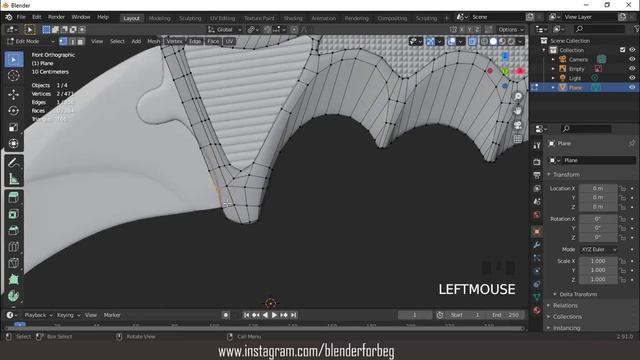This screenshot has width=640, height=360.
Task: Activate the Cursor tool
Action: [x=13, y=76]
